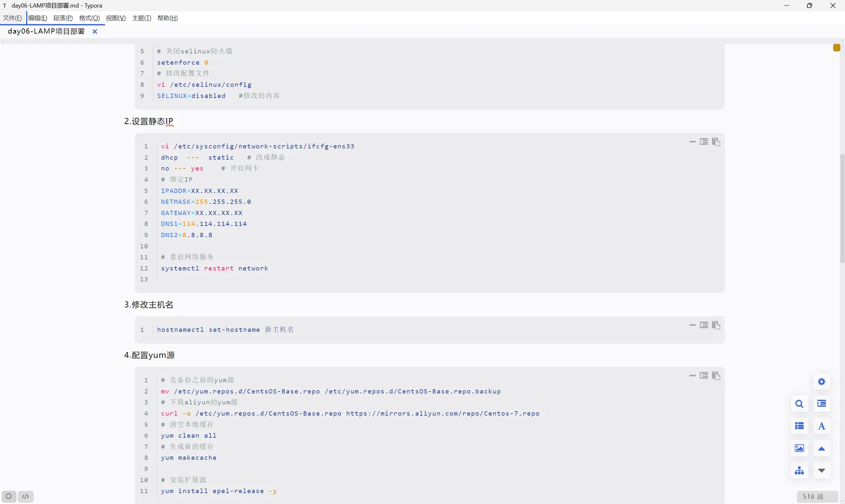845x504 pixels.
Task: Click the line 'vi /etc/selinux/config'
Action: [x=204, y=84]
